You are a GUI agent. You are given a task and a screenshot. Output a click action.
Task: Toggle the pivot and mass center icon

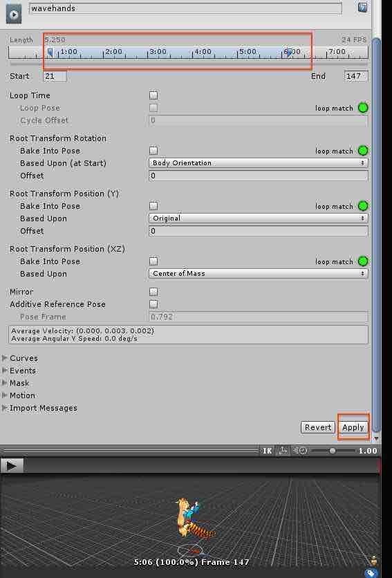(x=283, y=451)
